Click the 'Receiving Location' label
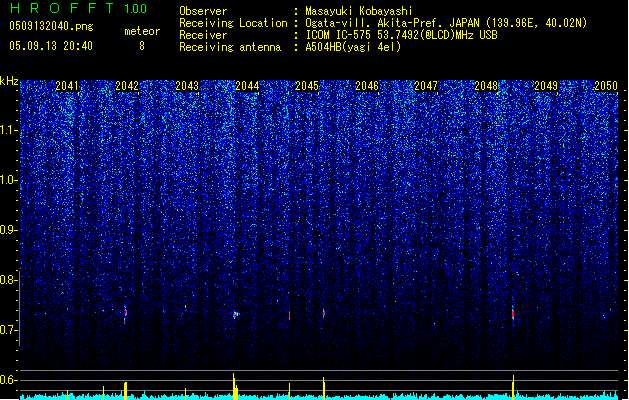The width and height of the screenshot is (629, 400). click(x=233, y=23)
